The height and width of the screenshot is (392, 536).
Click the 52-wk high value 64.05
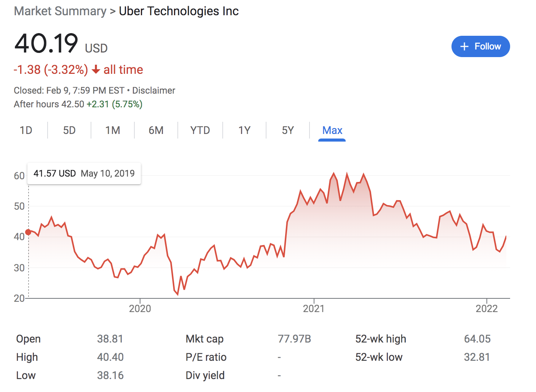pos(477,339)
